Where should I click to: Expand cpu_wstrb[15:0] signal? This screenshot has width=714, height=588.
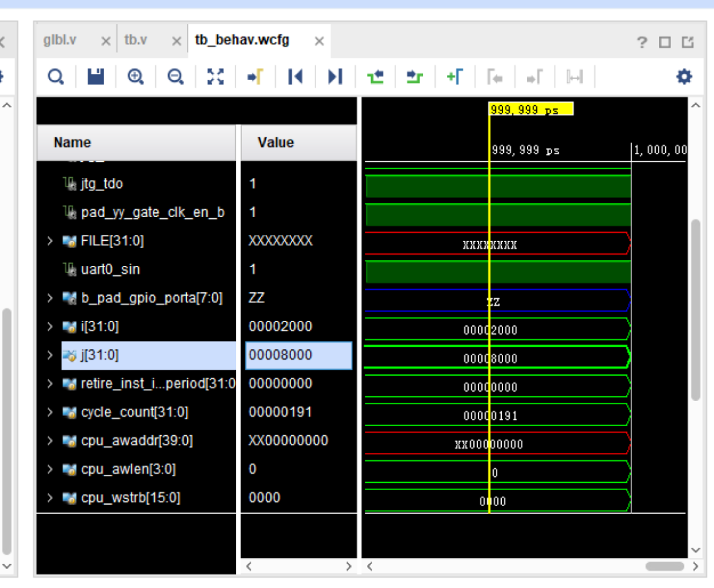tap(50, 498)
